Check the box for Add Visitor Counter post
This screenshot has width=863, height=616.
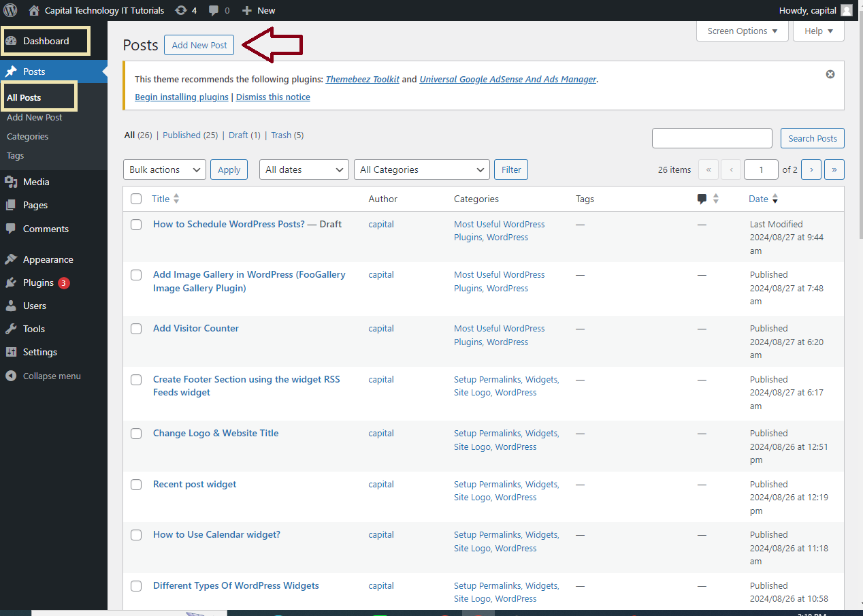pyautogui.click(x=136, y=329)
